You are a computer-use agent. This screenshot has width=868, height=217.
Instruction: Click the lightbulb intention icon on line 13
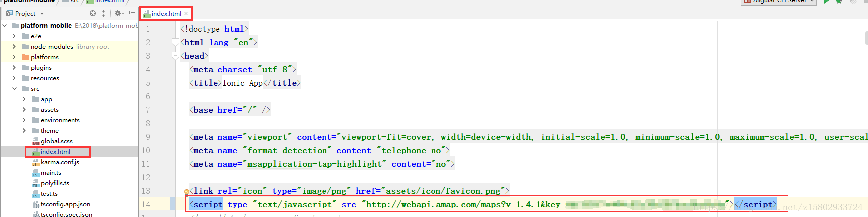coord(187,191)
